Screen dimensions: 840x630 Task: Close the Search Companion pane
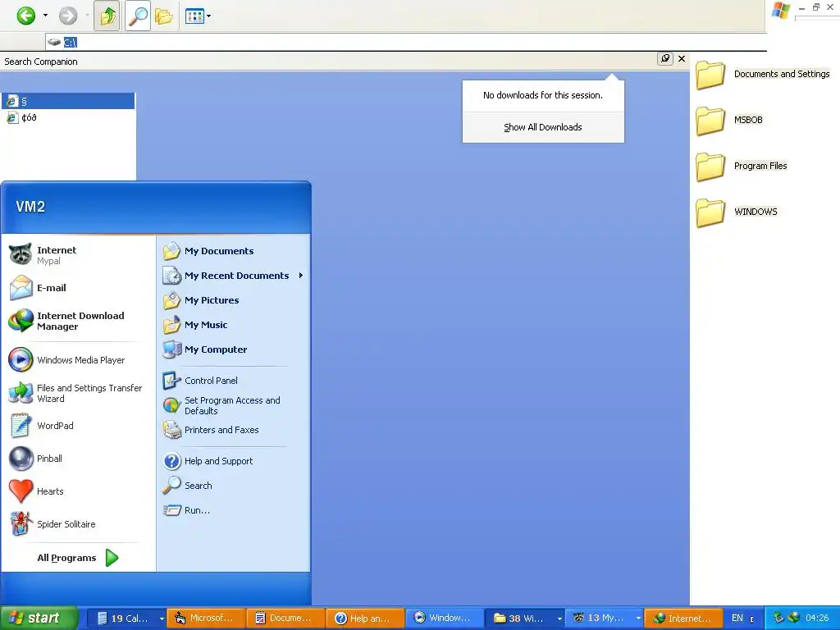click(682, 58)
